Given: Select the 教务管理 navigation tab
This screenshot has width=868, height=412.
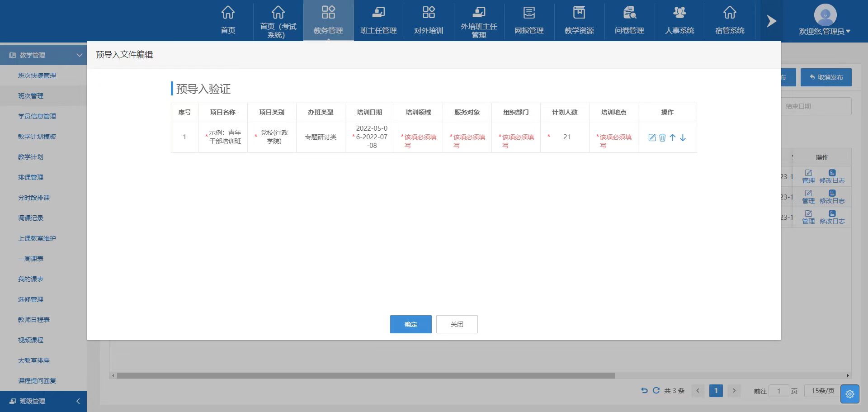Looking at the screenshot, I should tap(328, 20).
